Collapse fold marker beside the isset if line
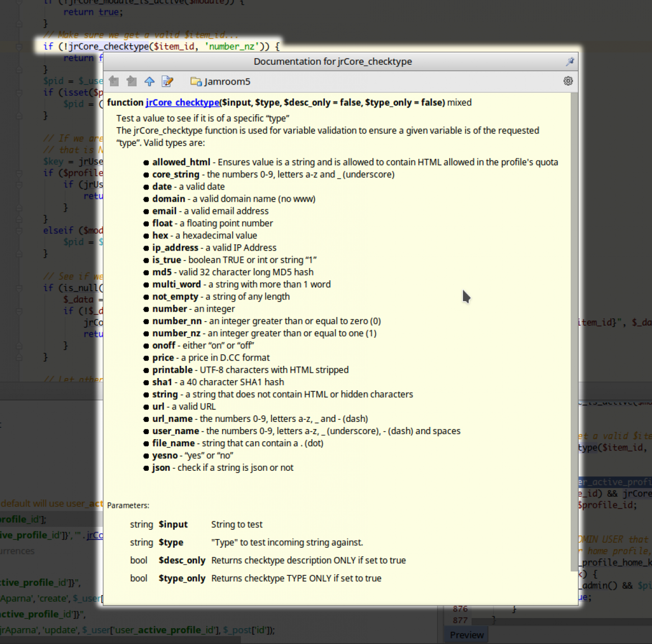Viewport: 652px width, 644px height. [x=19, y=93]
